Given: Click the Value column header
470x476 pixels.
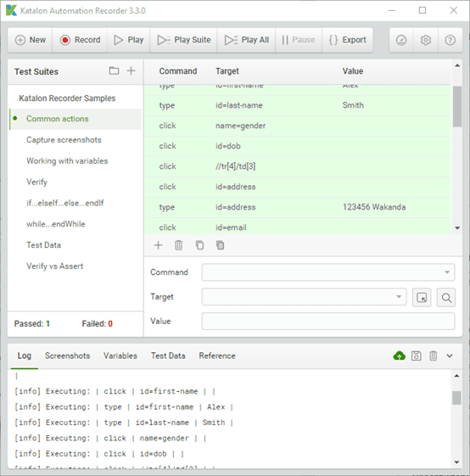Looking at the screenshot, I should (353, 71).
